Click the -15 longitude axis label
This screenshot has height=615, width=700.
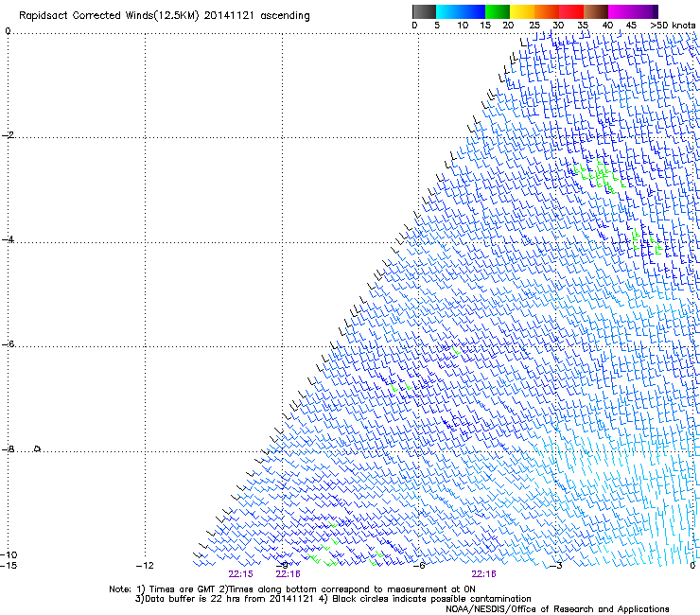(x=9, y=566)
